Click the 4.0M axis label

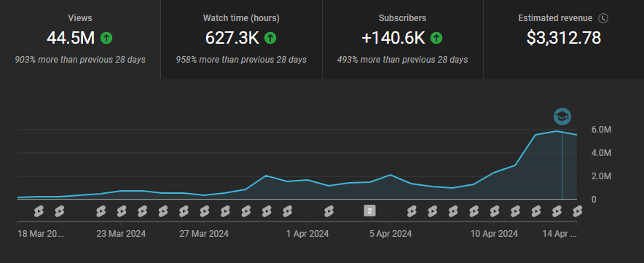click(x=601, y=153)
